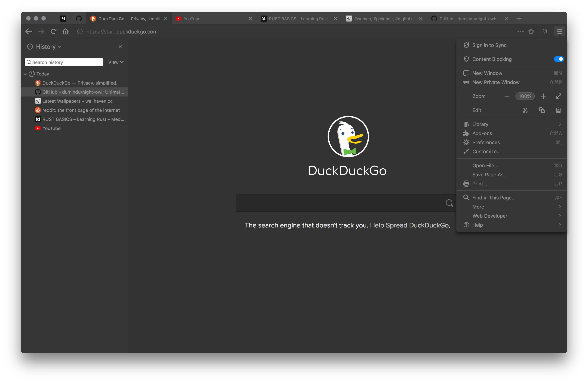Viewport: 588px width, 383px height.
Task: Open the View dropdown in history sidebar
Action: click(x=116, y=62)
